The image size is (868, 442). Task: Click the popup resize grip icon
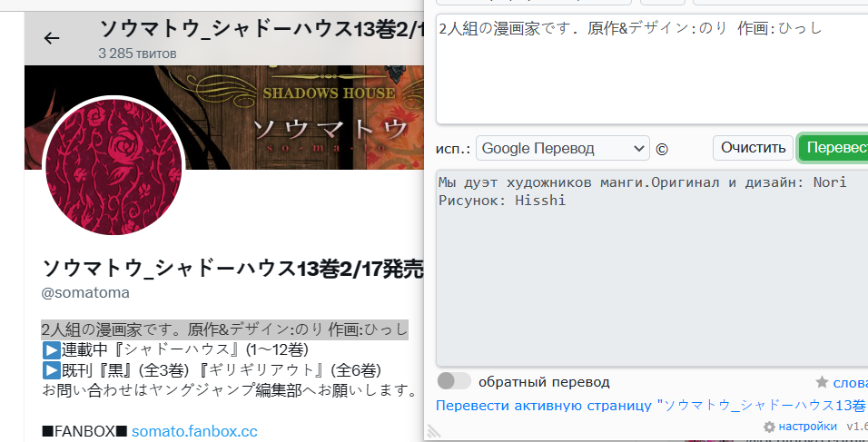pyautogui.click(x=433, y=432)
